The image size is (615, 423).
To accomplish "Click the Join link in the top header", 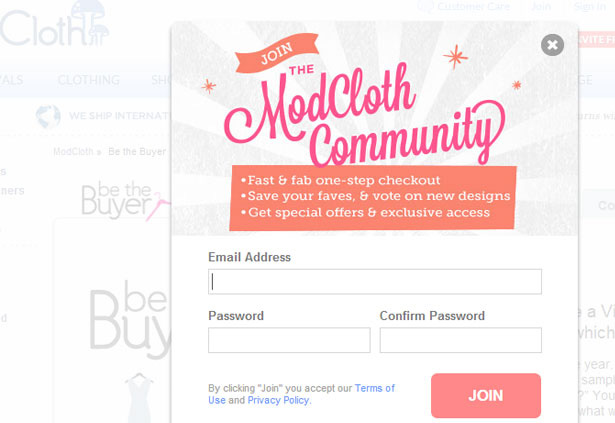I will (541, 7).
